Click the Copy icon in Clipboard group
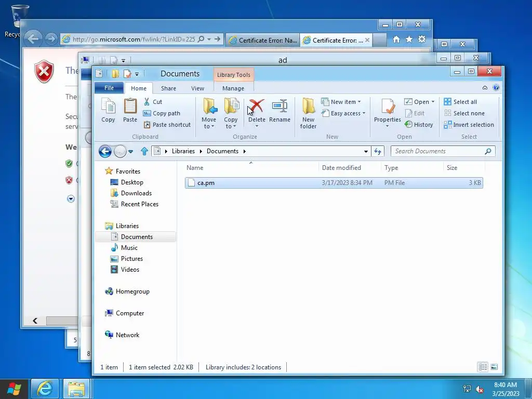 (x=108, y=110)
